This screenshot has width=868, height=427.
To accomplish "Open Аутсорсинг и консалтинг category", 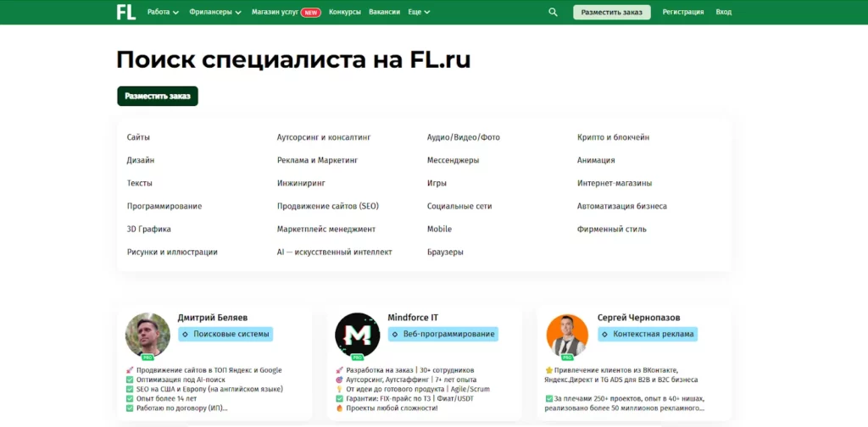I will 324,137.
